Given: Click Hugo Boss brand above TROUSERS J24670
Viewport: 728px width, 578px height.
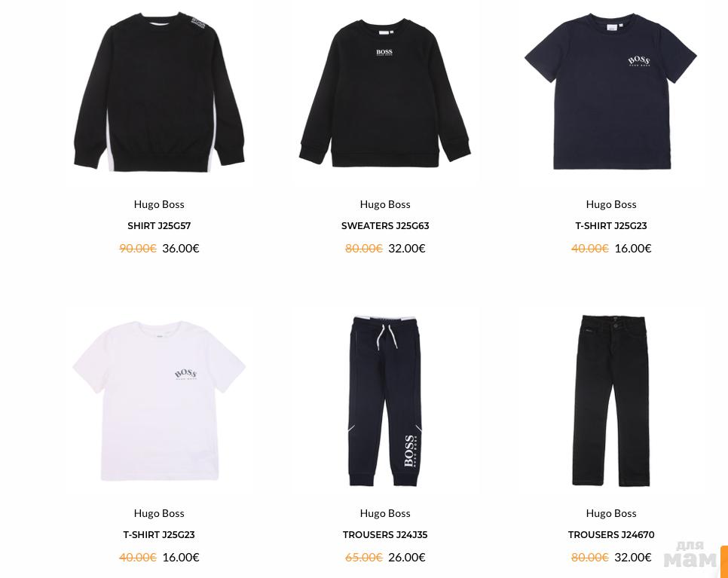Looking at the screenshot, I should [x=611, y=513].
